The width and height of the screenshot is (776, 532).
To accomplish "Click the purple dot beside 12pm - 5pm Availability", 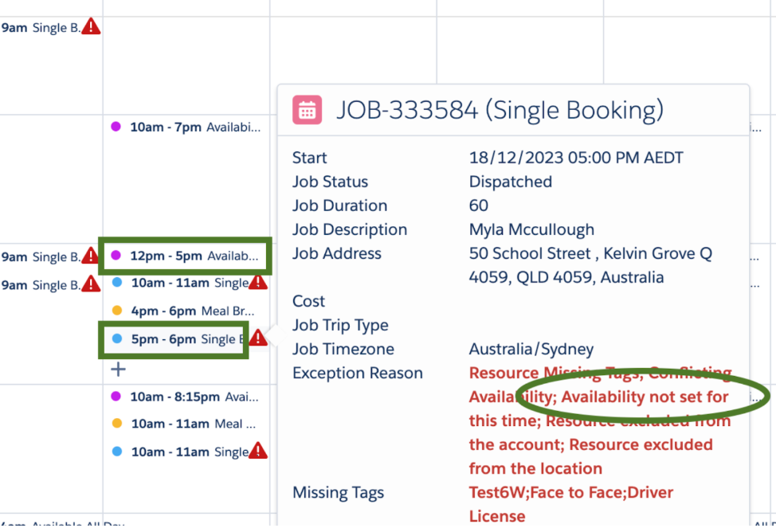I will click(116, 256).
